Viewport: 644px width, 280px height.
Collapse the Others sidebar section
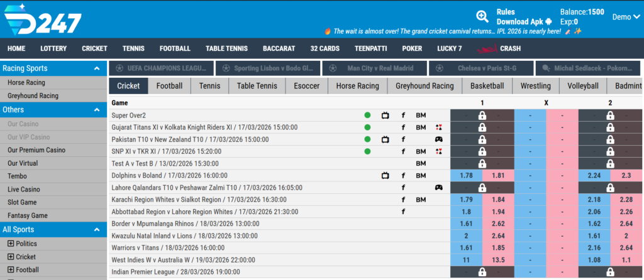(97, 110)
